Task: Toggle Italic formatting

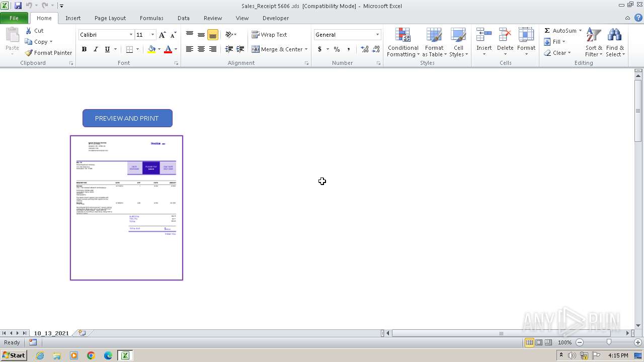Action: (96, 49)
